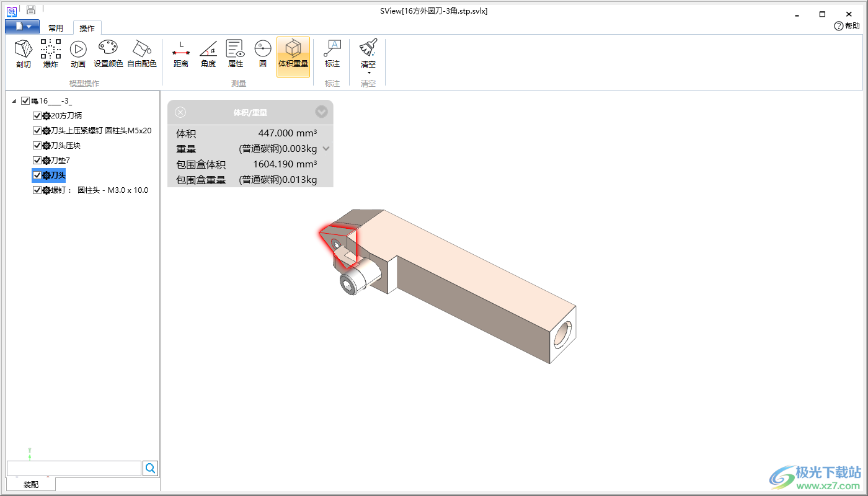Screen dimensions: 868x496
Task: Toggle checkbox for 刀头上压紧螺钉 圆柱头M5x20
Action: (x=37, y=130)
